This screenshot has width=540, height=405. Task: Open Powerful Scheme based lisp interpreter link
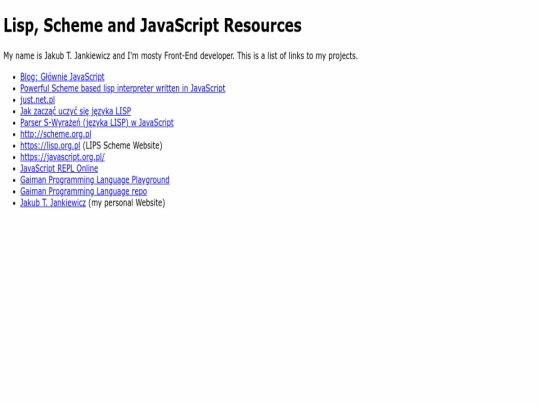click(123, 88)
